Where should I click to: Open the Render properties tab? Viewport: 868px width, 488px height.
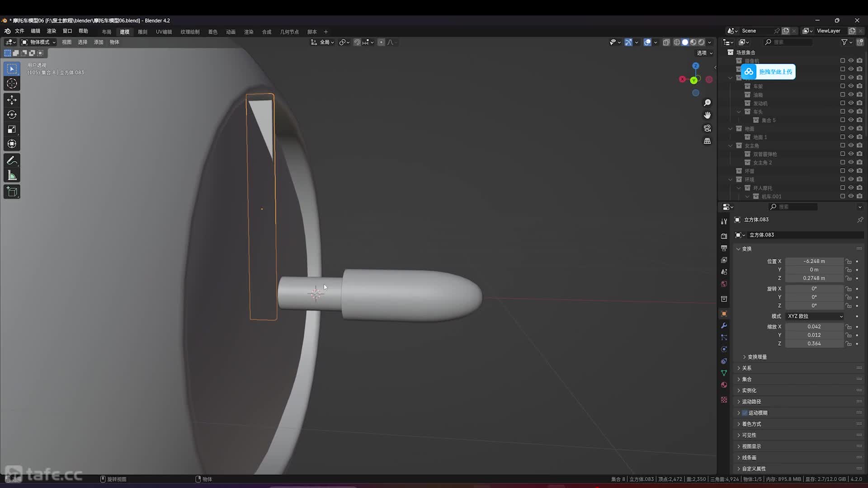pyautogui.click(x=724, y=236)
